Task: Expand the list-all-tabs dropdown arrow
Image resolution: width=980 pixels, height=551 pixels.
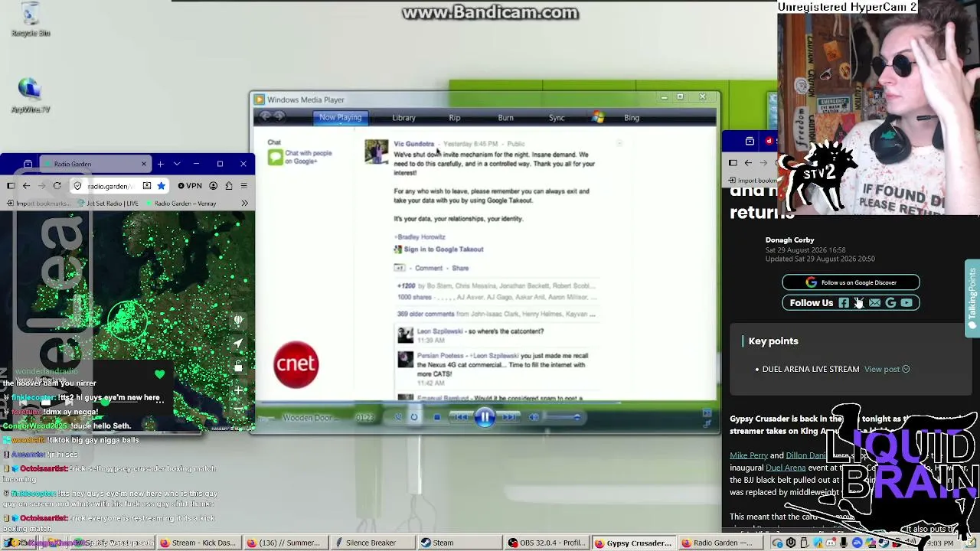Action: point(177,164)
